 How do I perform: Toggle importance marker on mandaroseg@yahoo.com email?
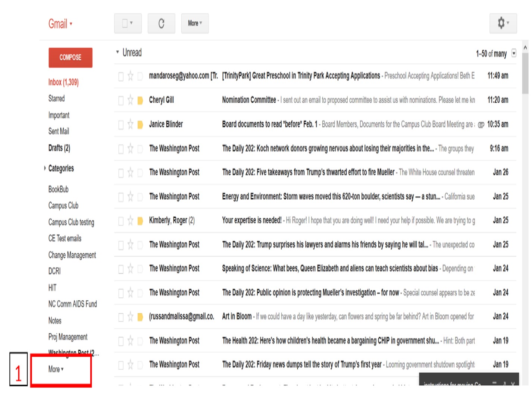click(x=140, y=76)
